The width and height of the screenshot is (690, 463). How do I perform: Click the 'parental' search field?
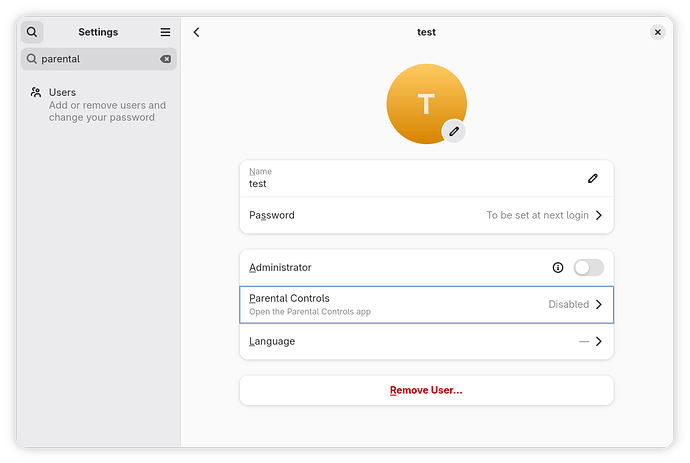pyautogui.click(x=99, y=59)
